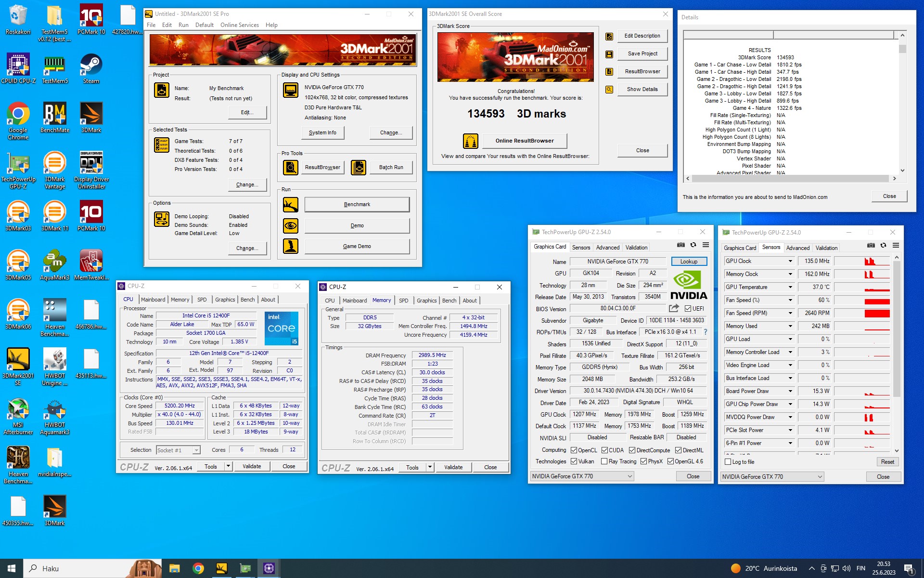Expand the GPU Clock sensor dropdown
Screen dimensions: 924x578
click(790, 261)
